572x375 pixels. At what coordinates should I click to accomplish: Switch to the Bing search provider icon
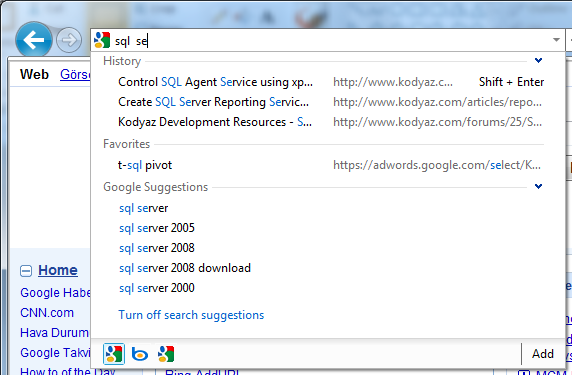[140, 354]
